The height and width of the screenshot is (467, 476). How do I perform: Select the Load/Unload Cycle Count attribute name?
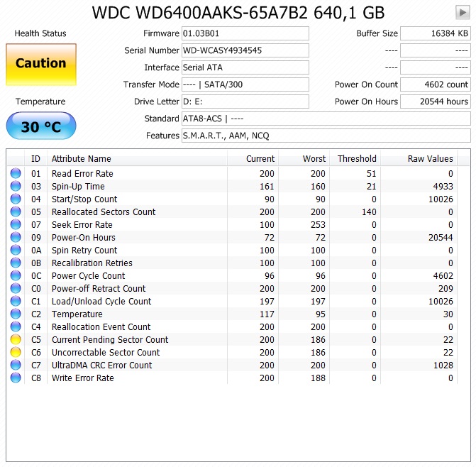coord(101,301)
